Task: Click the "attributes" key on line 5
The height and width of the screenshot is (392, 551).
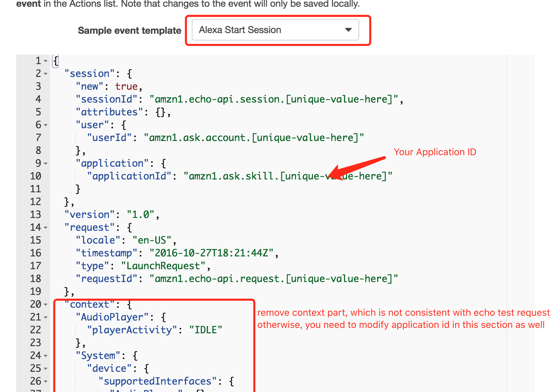Action: click(x=109, y=112)
